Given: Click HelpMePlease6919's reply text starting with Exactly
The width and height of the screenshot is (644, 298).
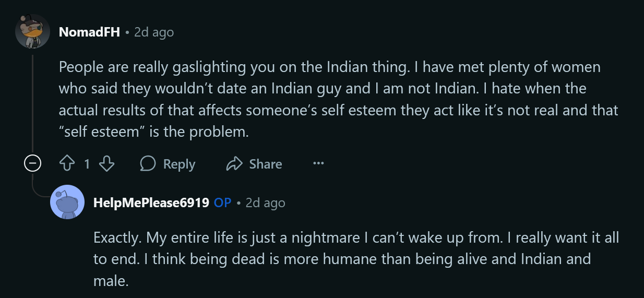Looking at the screenshot, I should 355,259.
